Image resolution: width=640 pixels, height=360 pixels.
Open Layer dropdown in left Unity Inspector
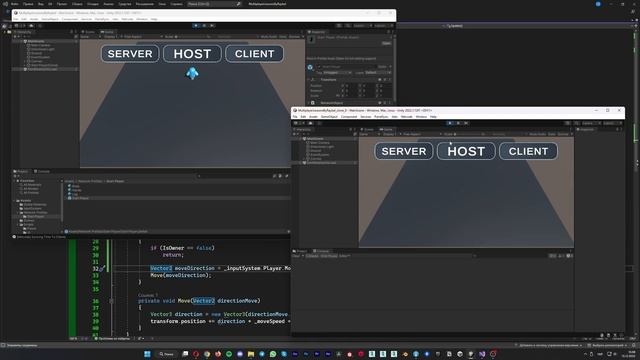(x=378, y=73)
